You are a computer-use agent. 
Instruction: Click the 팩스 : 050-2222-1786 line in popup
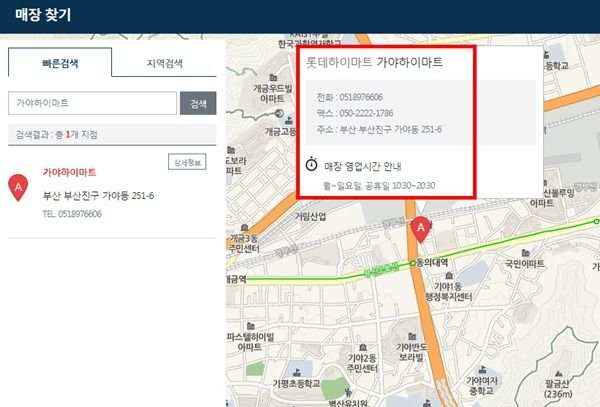355,113
